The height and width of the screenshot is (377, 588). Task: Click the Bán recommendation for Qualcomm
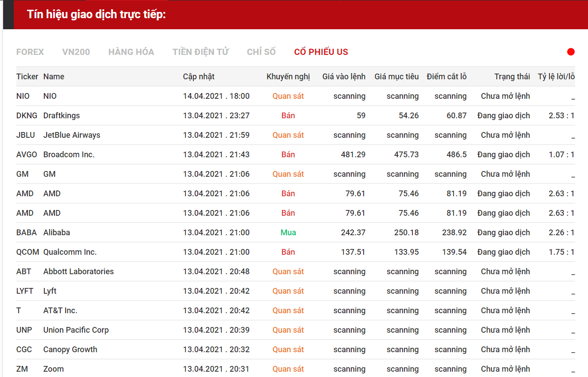coord(288,252)
